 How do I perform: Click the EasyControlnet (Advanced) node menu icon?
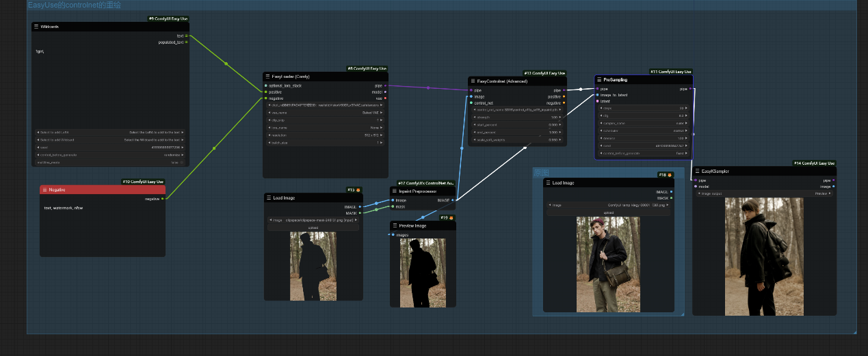473,81
